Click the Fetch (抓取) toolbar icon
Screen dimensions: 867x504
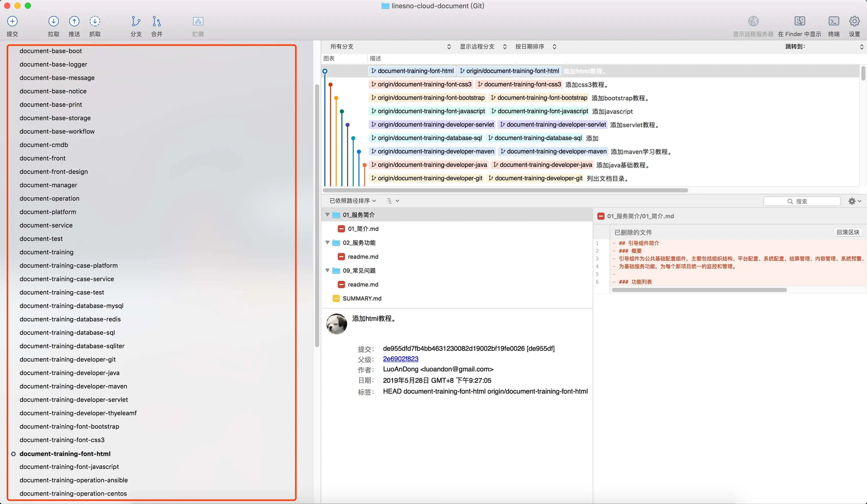pos(95,21)
